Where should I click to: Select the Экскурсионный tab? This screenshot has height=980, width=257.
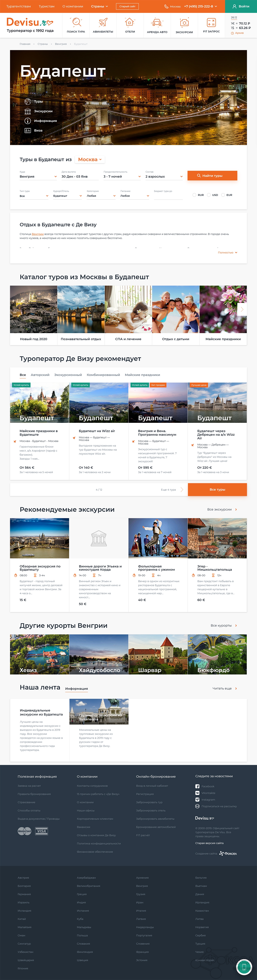(68, 375)
